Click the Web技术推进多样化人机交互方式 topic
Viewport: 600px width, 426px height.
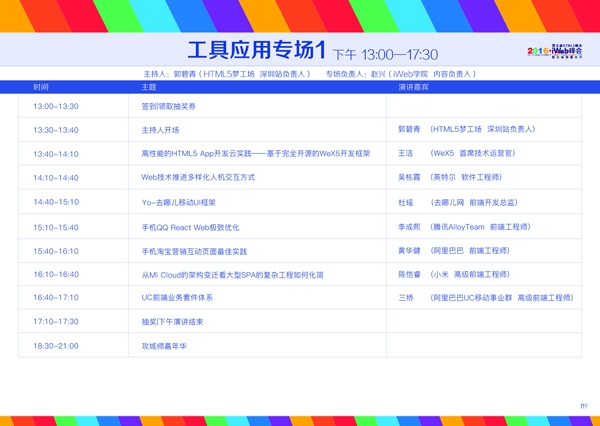point(198,177)
